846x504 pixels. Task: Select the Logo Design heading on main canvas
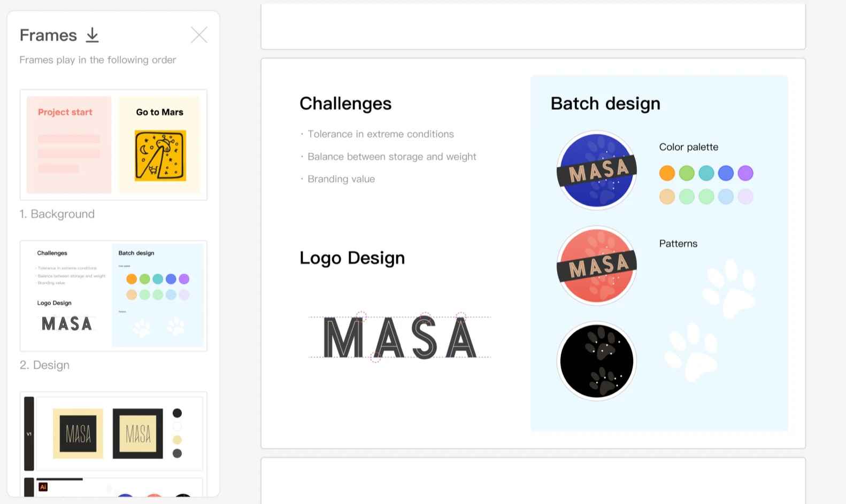[x=352, y=258]
